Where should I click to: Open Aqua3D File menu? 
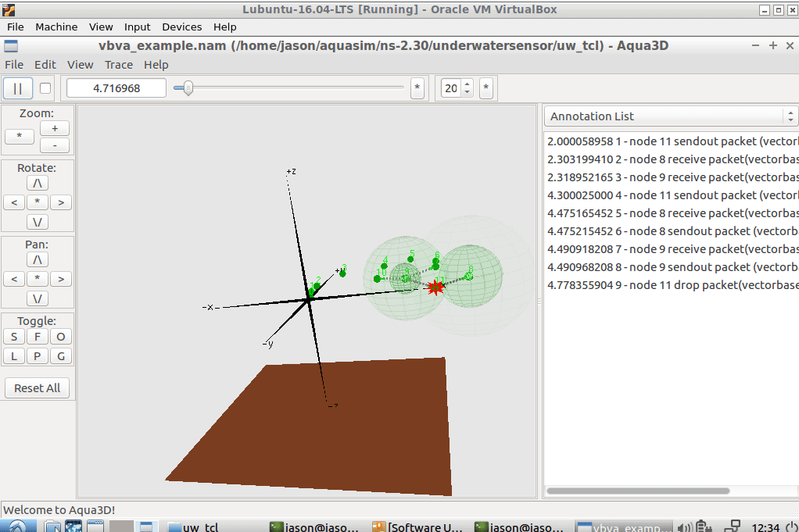14,65
